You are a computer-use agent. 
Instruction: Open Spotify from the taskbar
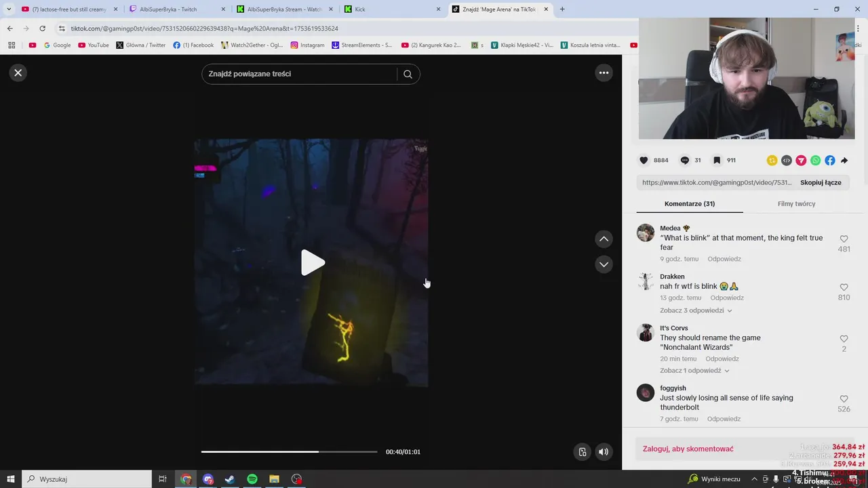[x=252, y=479]
